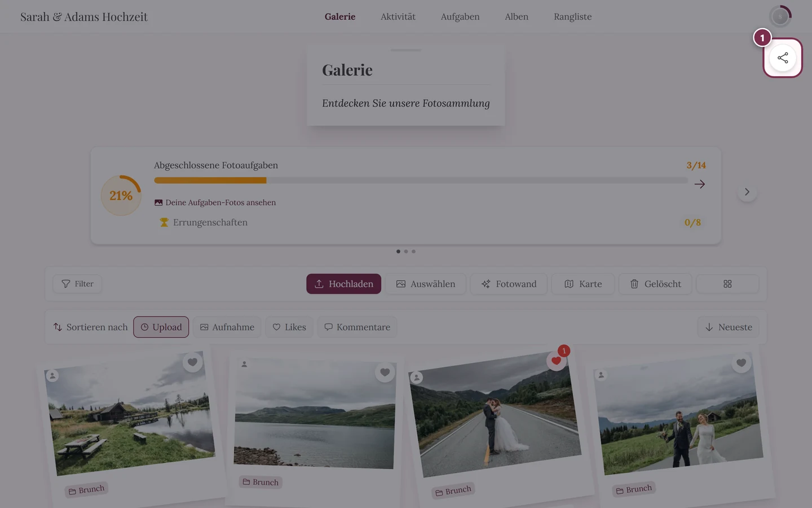The height and width of the screenshot is (508, 812).
Task: Toggle the Neueste sort order
Action: [729, 327]
